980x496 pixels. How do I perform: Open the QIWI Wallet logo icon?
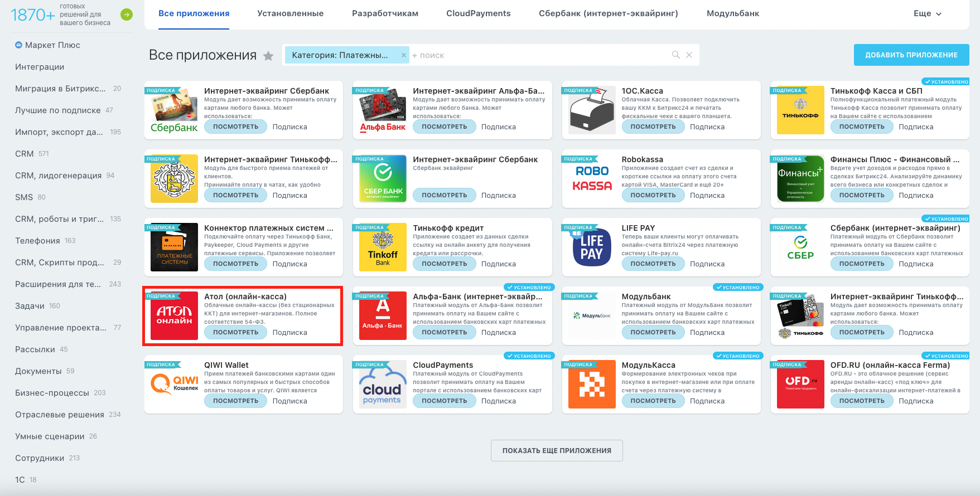pyautogui.click(x=175, y=384)
